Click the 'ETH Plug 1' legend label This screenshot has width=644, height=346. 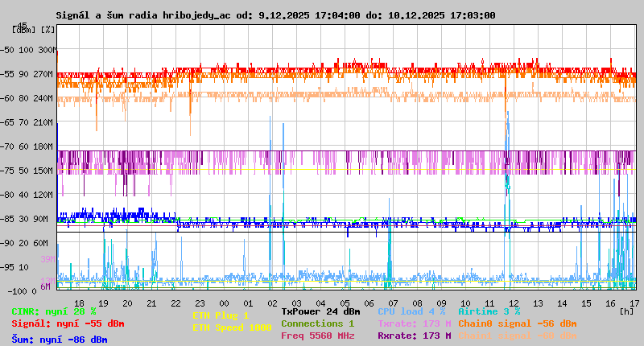221,315
